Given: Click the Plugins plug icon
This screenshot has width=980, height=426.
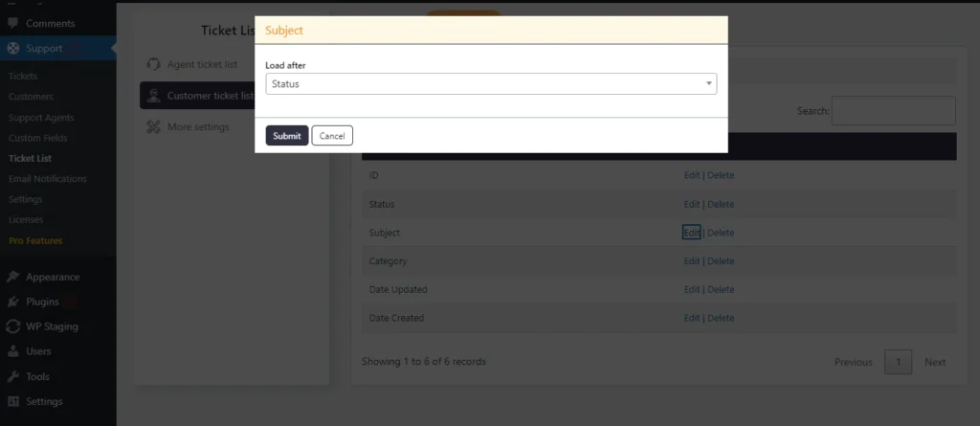Looking at the screenshot, I should [x=12, y=302].
